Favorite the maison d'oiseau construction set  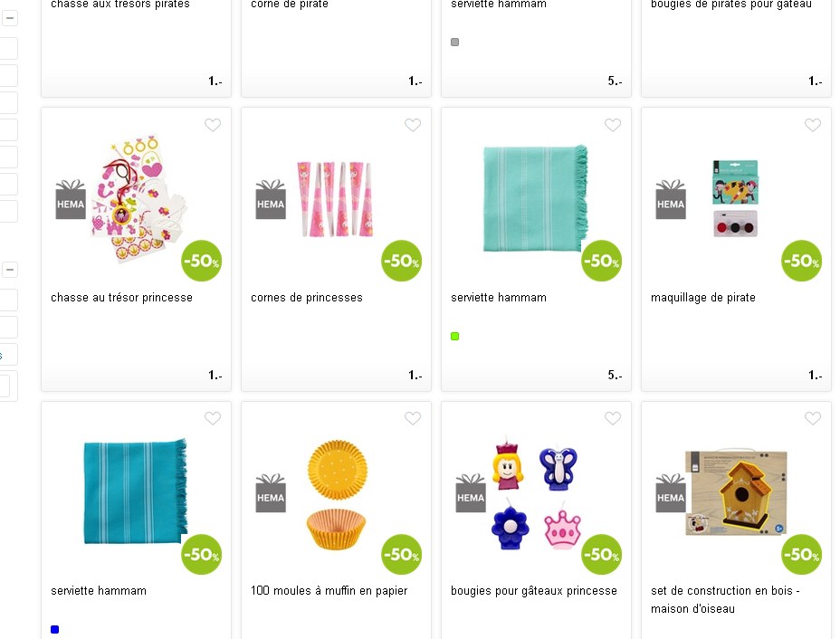[813, 418]
